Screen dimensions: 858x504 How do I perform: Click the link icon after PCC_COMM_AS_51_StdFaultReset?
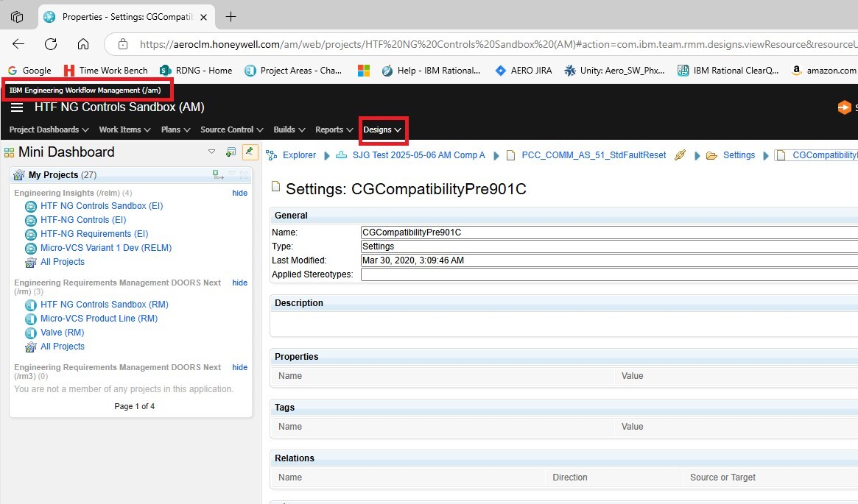click(680, 155)
